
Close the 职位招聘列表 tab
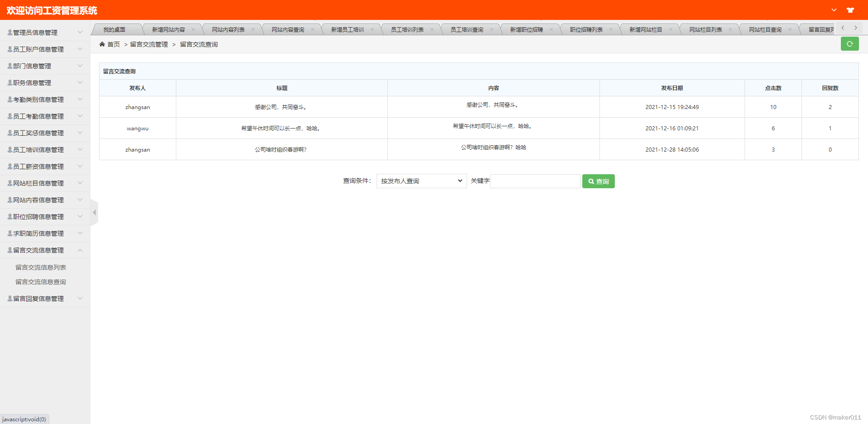pos(611,30)
